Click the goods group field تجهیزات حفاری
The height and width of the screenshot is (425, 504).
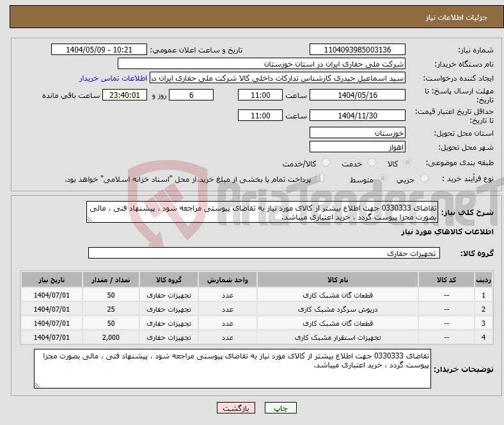(264, 253)
